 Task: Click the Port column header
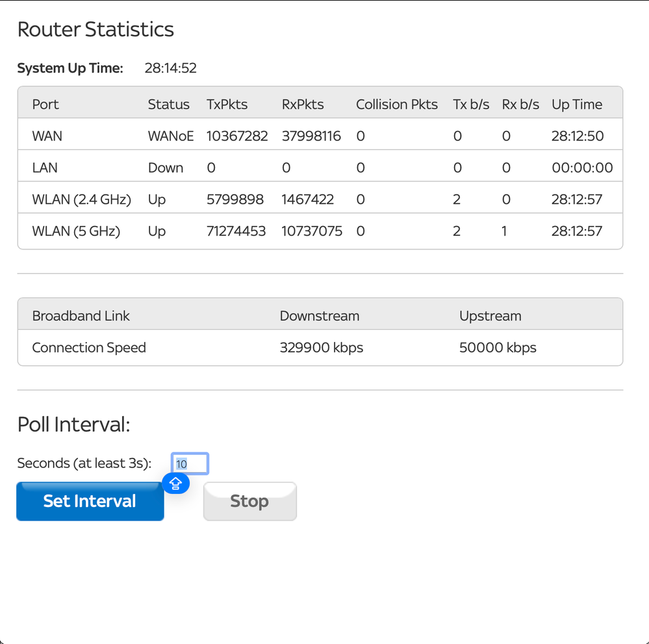[45, 105]
